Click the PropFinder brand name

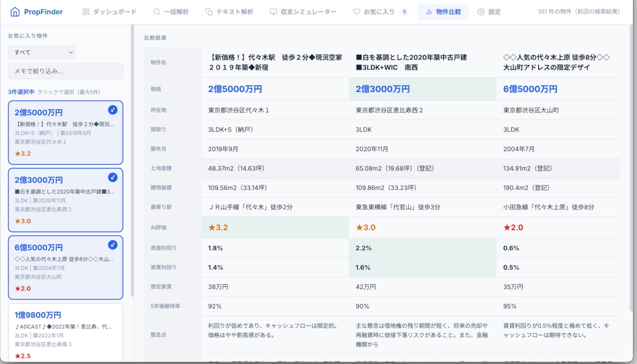pyautogui.click(x=43, y=12)
